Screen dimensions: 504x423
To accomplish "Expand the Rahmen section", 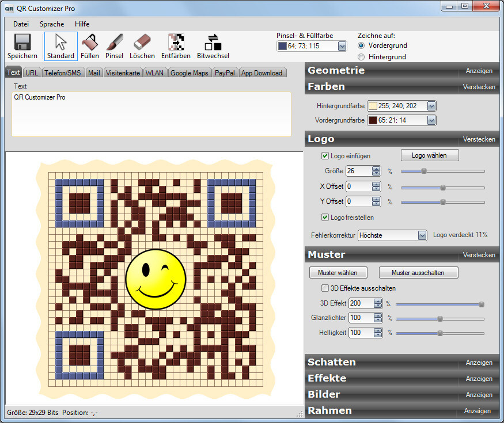I will 478,410.
